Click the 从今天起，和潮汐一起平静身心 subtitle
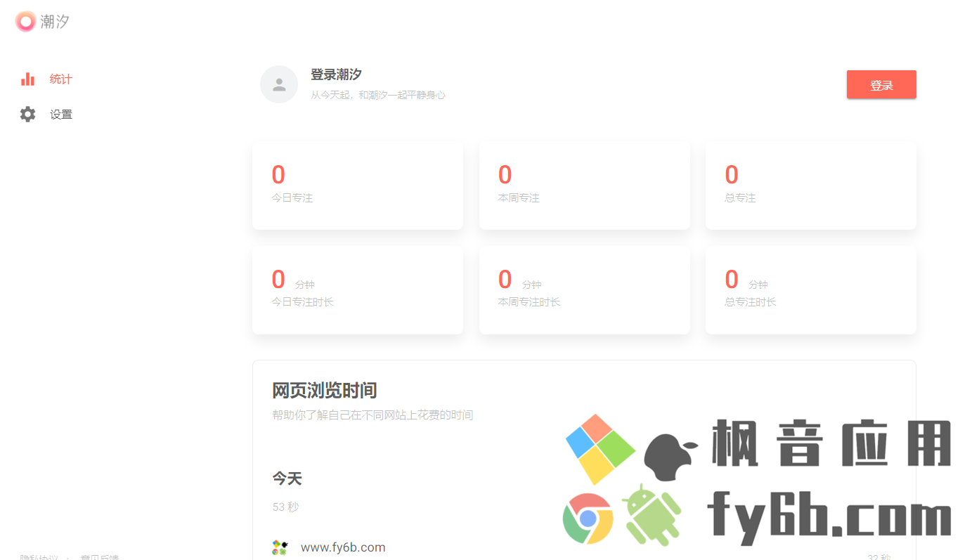The height and width of the screenshot is (560, 979). coord(378,95)
